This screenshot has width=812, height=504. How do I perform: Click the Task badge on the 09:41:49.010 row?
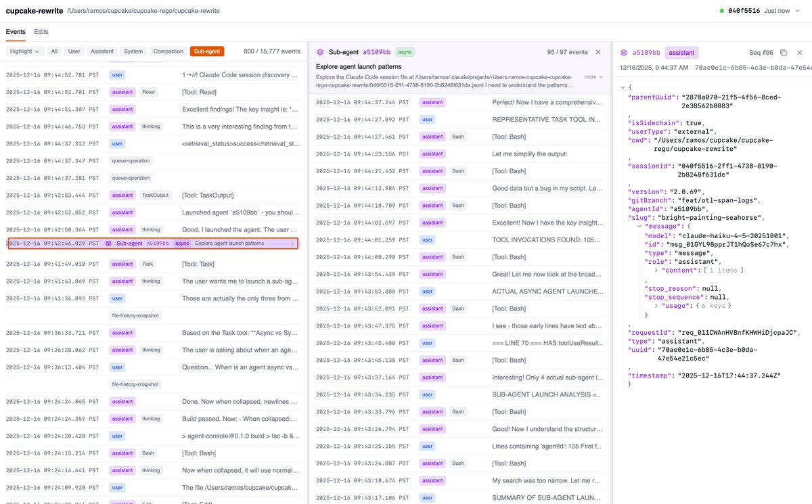[148, 264]
